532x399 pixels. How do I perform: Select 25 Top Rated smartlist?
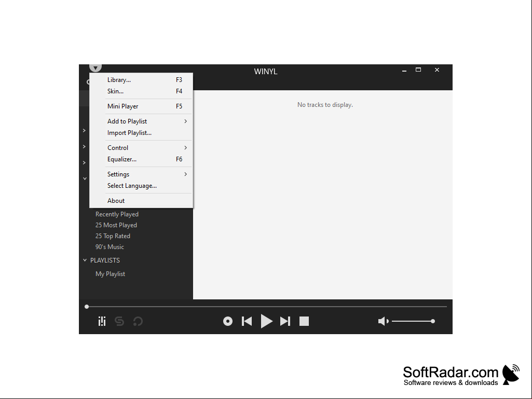click(x=113, y=236)
